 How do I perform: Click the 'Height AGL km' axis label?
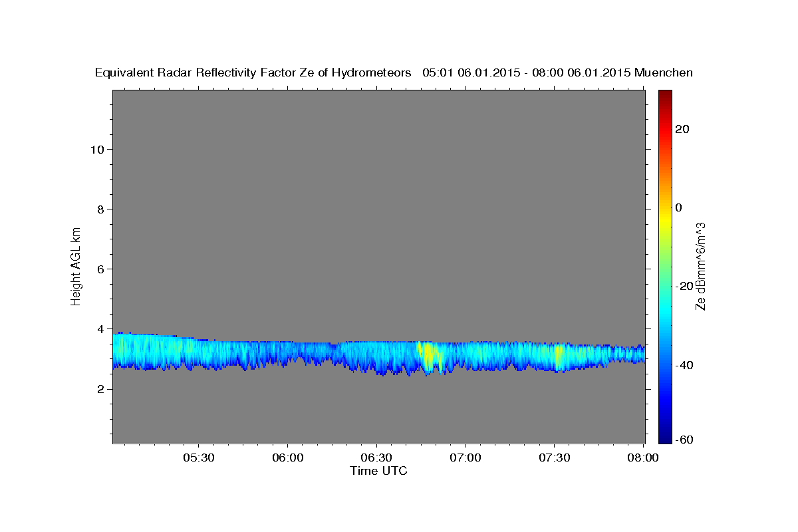pyautogui.click(x=76, y=265)
